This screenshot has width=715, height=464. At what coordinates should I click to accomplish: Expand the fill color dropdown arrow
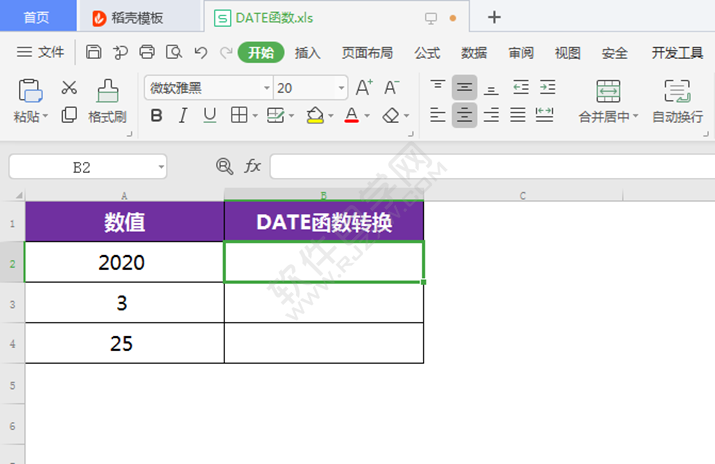[x=331, y=116]
